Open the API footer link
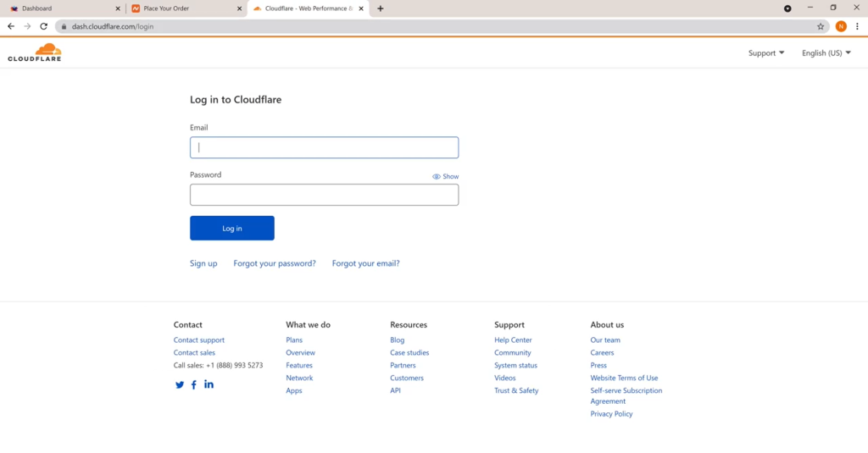 pos(395,390)
